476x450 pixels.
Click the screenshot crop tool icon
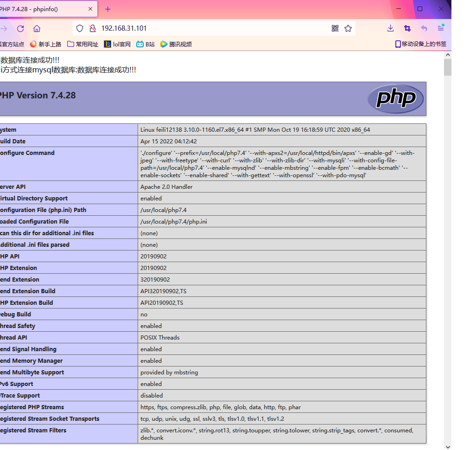407,28
